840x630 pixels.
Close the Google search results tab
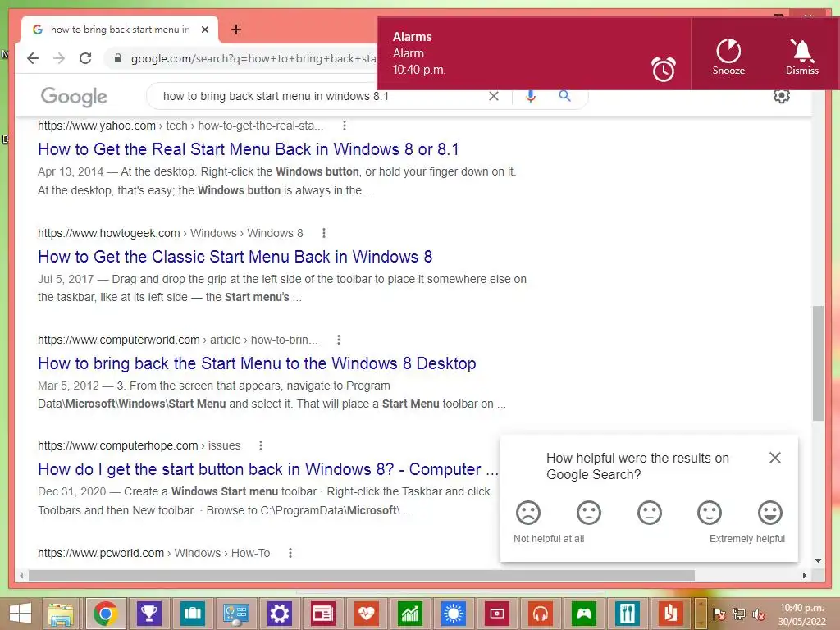coord(204,30)
